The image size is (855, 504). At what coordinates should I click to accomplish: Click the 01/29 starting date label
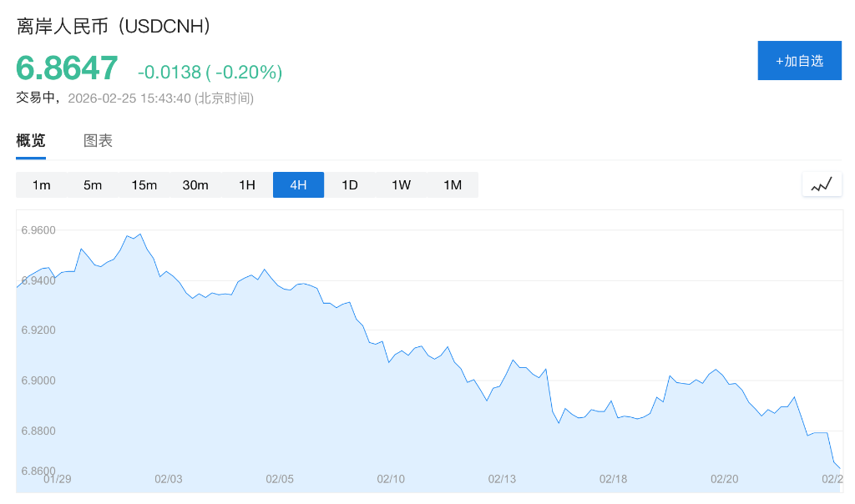57,479
